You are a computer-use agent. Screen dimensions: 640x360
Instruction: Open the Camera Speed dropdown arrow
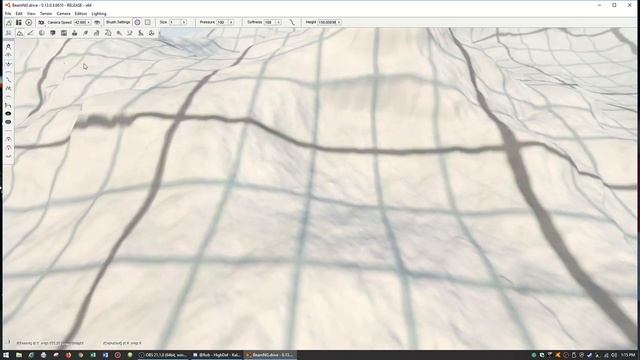pyautogui.click(x=89, y=22)
